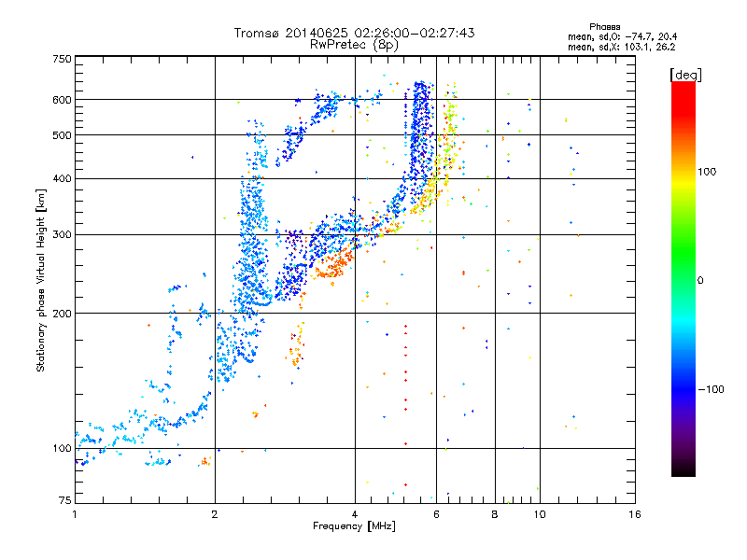
Task: Click the '[deg]' colorbar unit label
Action: click(685, 75)
